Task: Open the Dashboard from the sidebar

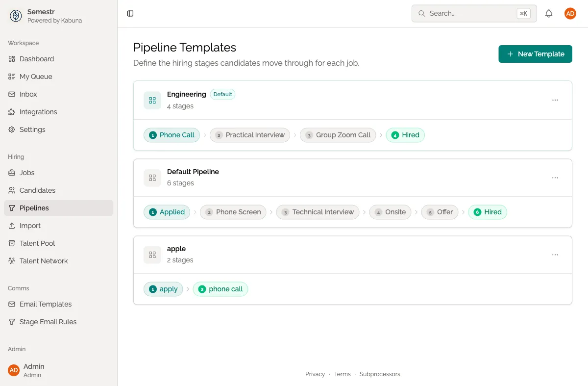Action: (36, 59)
